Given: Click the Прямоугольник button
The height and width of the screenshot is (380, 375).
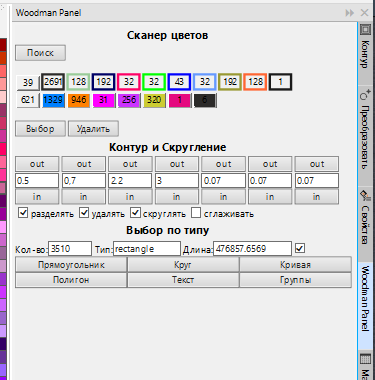Looking at the screenshot, I should click(x=71, y=265).
